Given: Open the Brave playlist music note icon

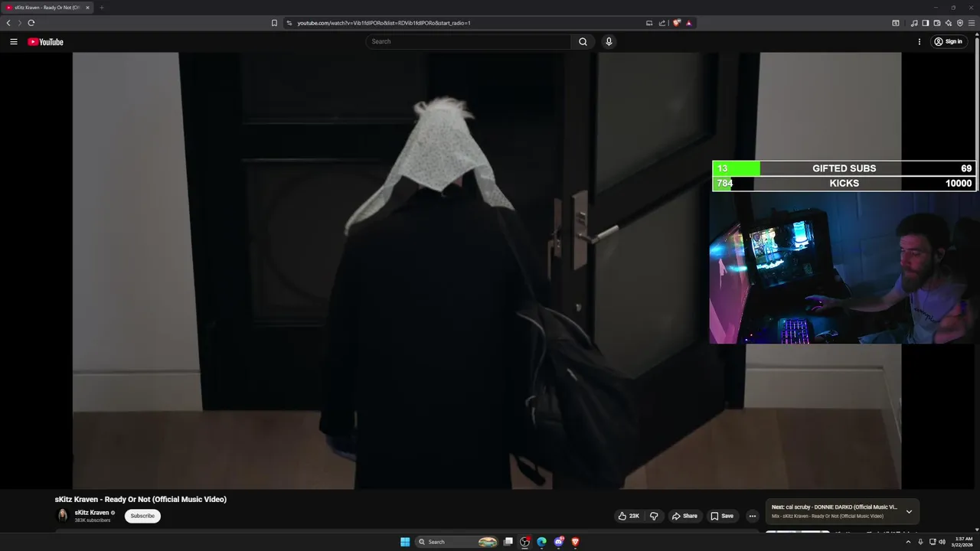Looking at the screenshot, I should click(x=914, y=23).
